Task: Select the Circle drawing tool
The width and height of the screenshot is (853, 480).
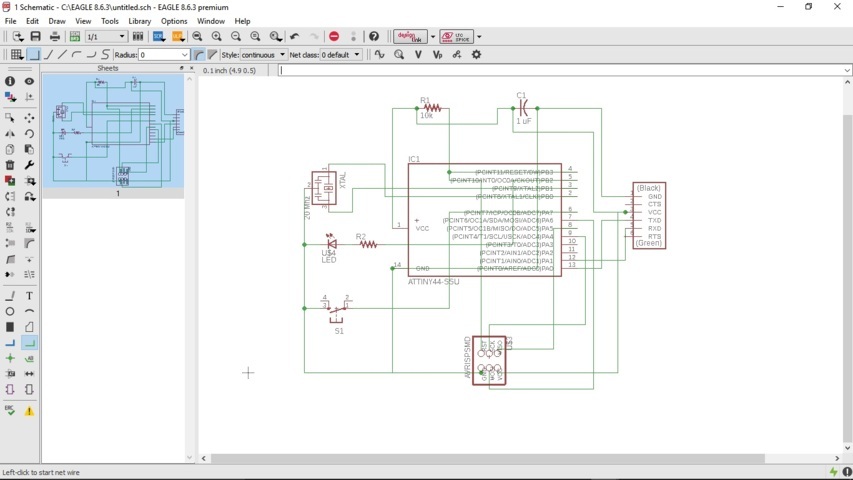Action: [x=10, y=311]
